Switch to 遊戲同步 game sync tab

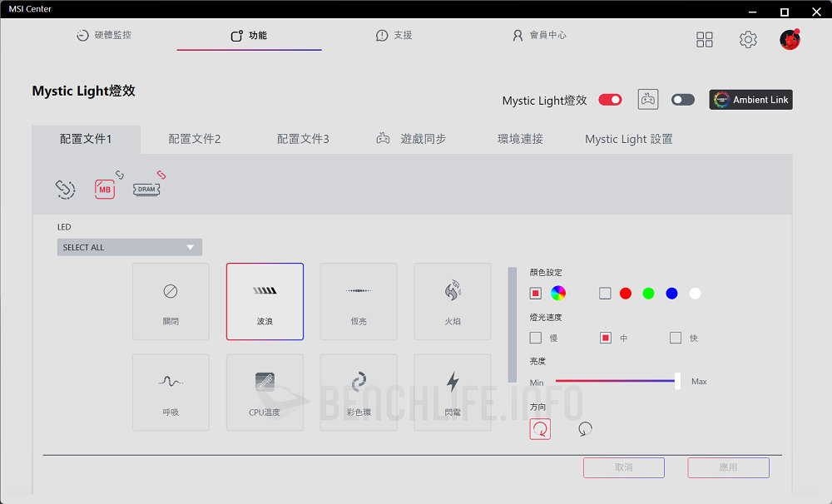click(x=411, y=139)
